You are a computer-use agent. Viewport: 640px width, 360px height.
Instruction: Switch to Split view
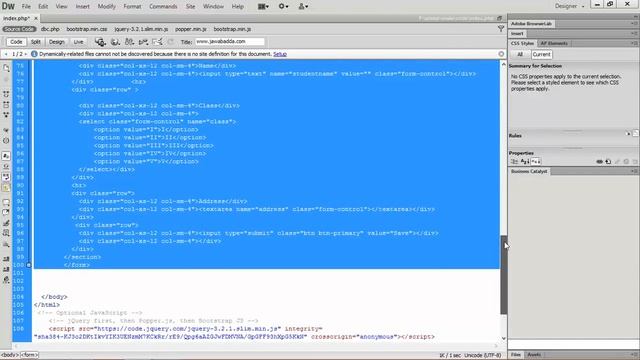coord(36,42)
